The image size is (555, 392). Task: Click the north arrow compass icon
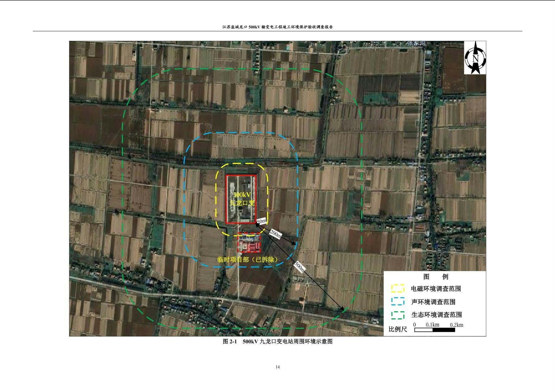(x=475, y=58)
